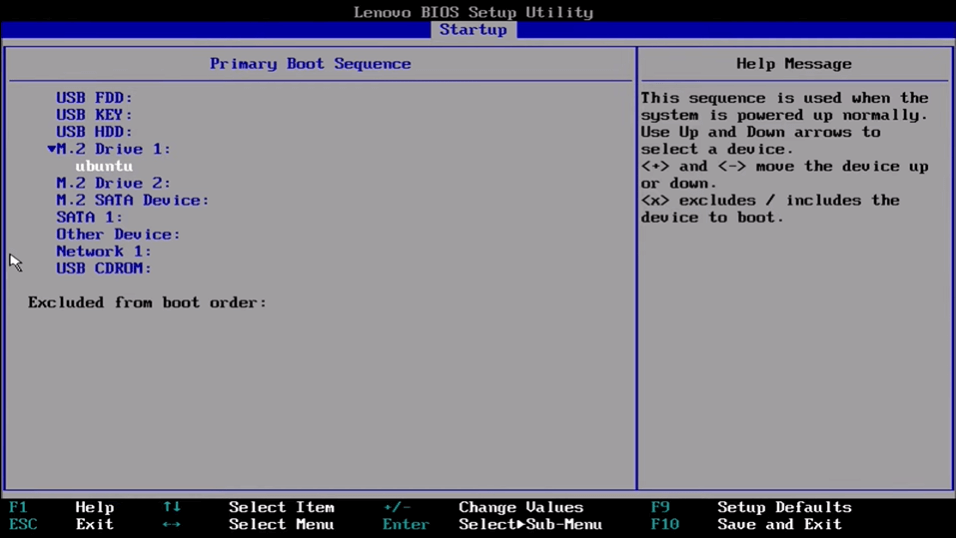This screenshot has height=538, width=956.
Task: Select the USB CDROM boot device
Action: (103, 268)
